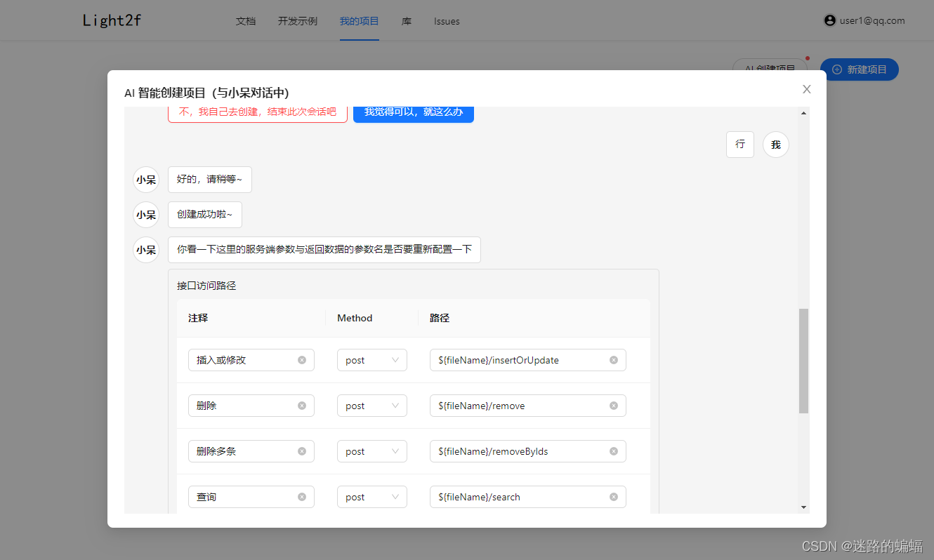The image size is (934, 560).
Task: Click 小呆 avatar beside 你看一下 message
Action: tap(146, 250)
